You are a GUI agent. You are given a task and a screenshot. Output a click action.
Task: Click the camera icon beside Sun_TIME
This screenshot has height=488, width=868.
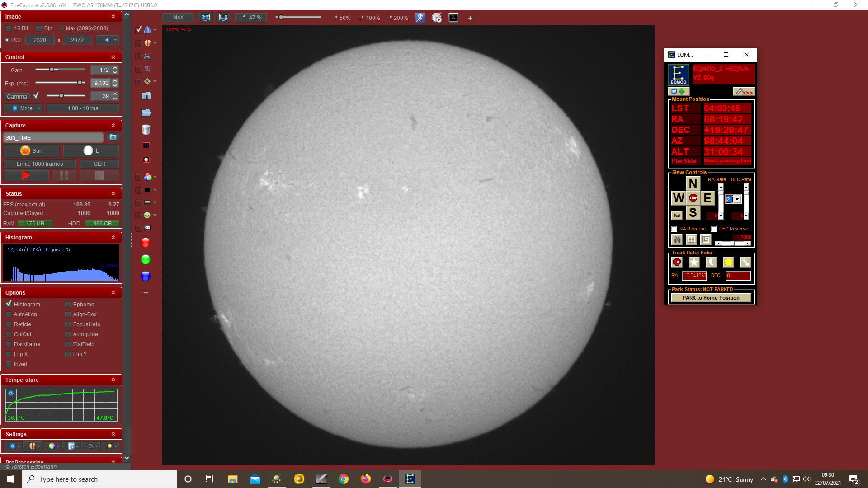113,137
